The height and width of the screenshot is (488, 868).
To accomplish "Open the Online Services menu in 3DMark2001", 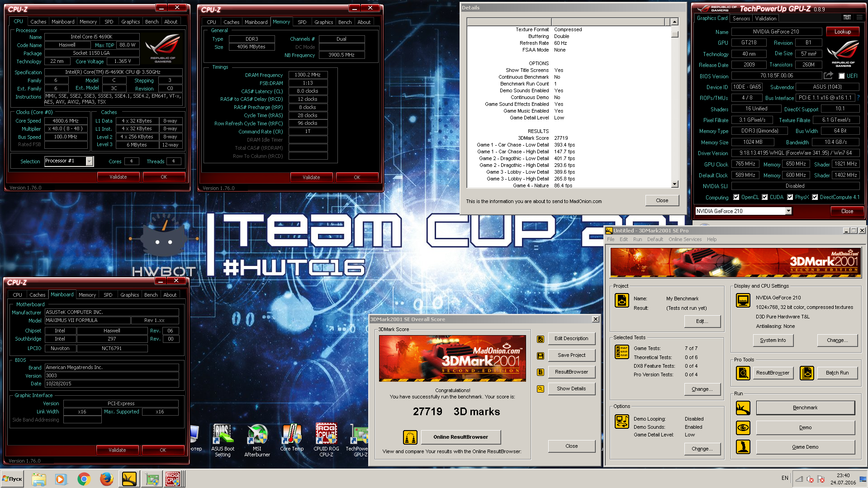I will point(685,240).
